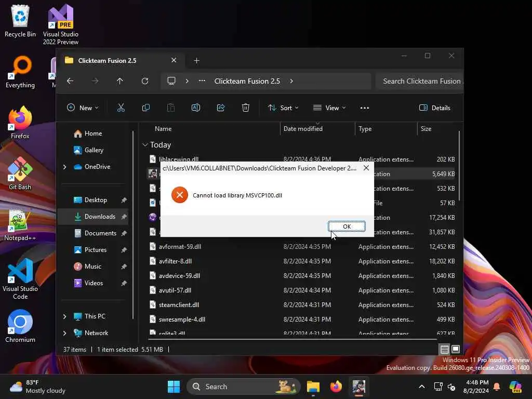This screenshot has width=532, height=399.
Task: Open the View dropdown
Action: (329, 108)
